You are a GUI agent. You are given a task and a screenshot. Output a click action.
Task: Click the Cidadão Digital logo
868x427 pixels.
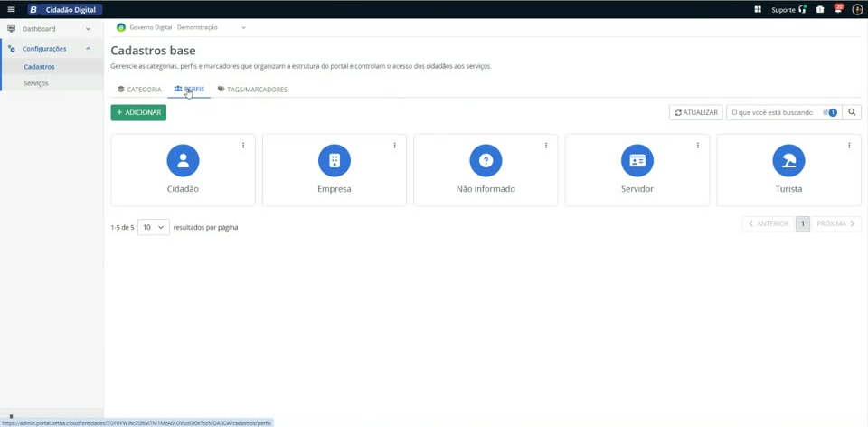pos(65,9)
